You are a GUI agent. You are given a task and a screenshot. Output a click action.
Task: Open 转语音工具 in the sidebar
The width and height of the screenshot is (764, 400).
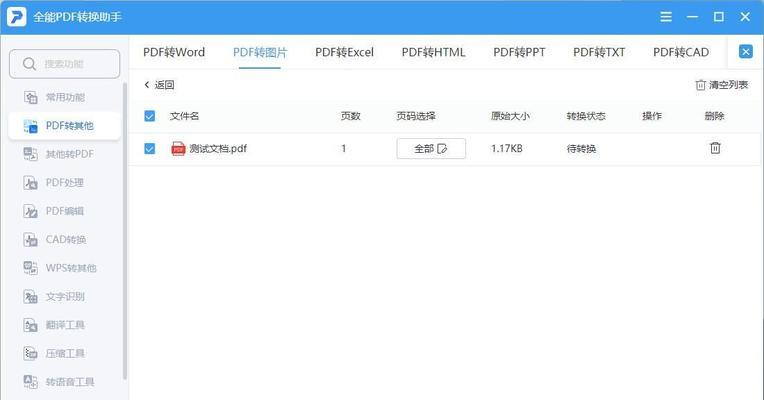64,382
